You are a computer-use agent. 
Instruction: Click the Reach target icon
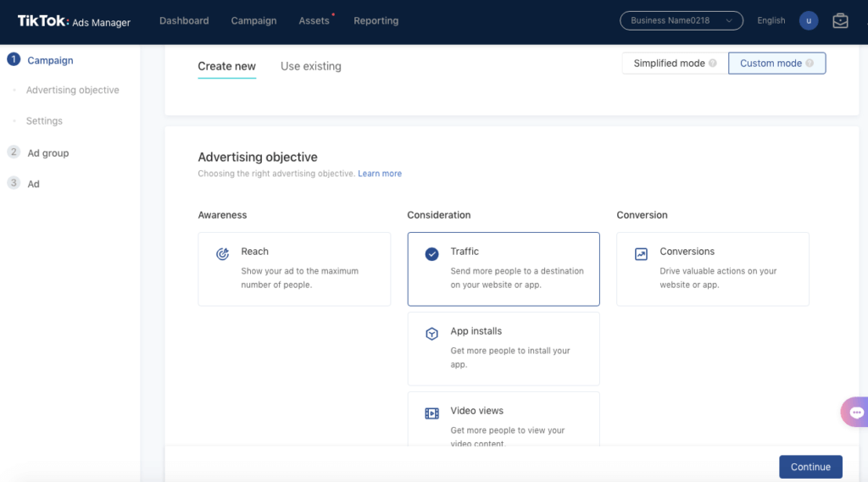click(223, 253)
